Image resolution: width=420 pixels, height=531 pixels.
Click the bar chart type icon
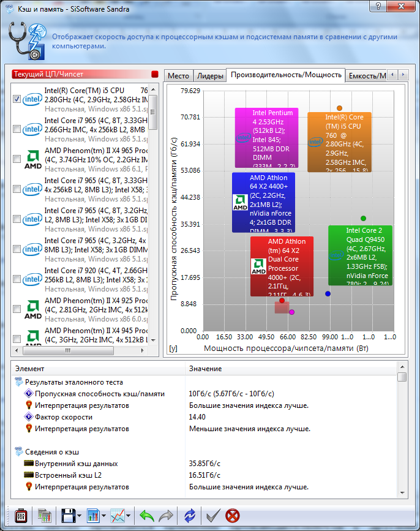pyautogui.click(x=93, y=516)
